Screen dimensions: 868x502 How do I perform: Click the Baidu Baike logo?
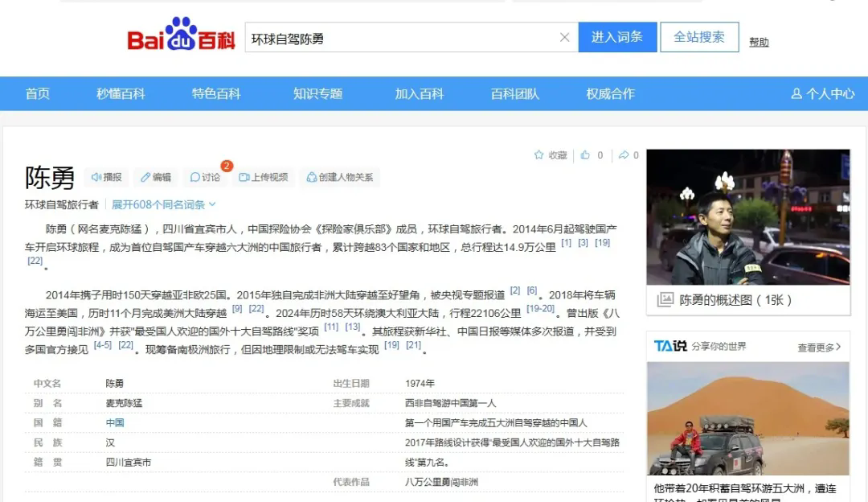point(181,38)
